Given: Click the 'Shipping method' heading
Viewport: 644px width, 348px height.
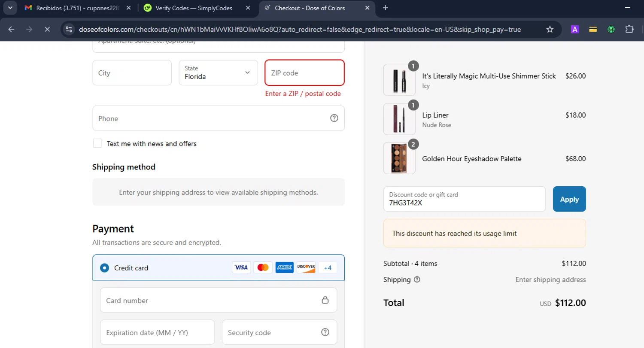Looking at the screenshot, I should pos(124,167).
